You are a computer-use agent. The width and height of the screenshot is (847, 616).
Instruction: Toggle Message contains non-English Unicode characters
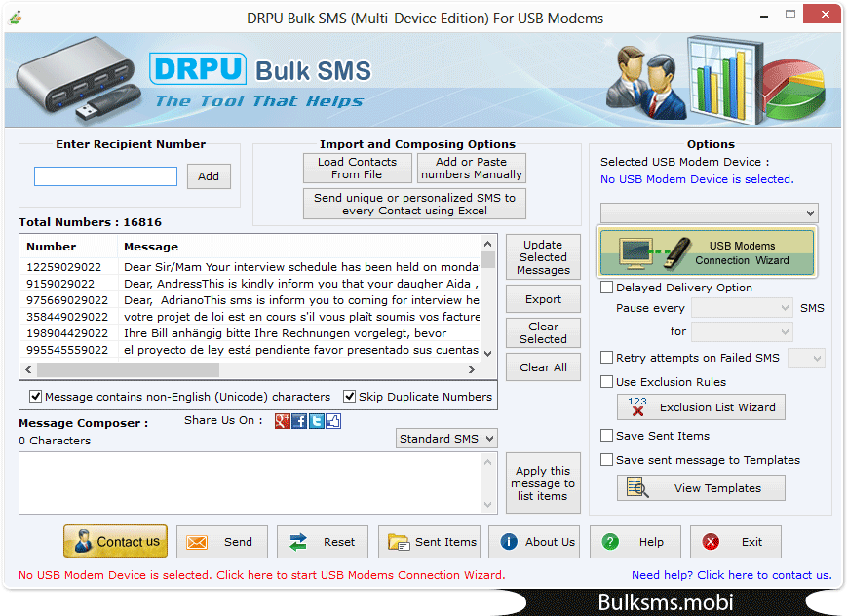[36, 396]
